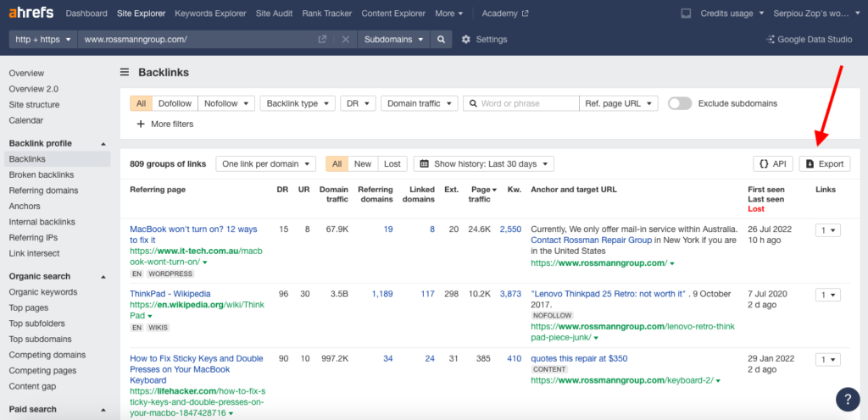The image size is (868, 420).
Task: Open the Nofollow dropdown
Action: tap(226, 103)
